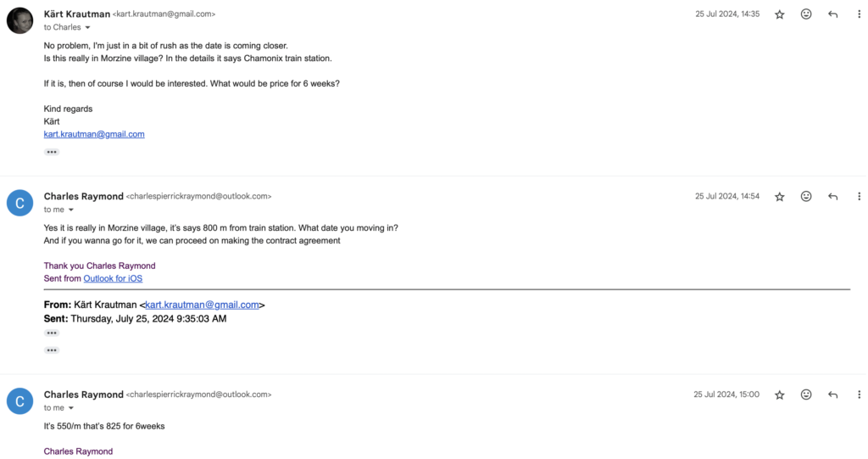The height and width of the screenshot is (459, 868).
Task: Click Kärt Krautman's profile photo
Action: tap(19, 20)
